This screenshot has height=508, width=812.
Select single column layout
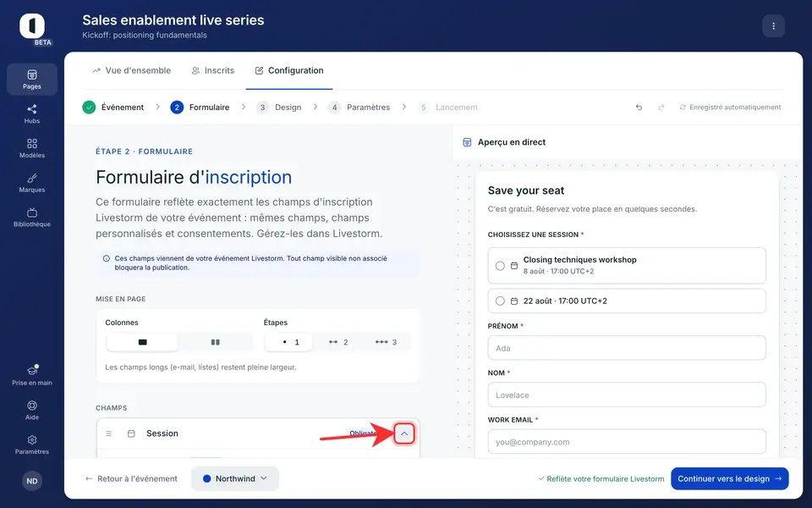[x=142, y=342]
